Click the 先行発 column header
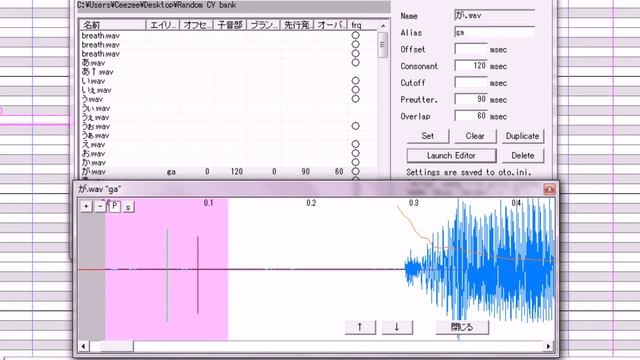This screenshot has height=360, width=640. pyautogui.click(x=297, y=25)
